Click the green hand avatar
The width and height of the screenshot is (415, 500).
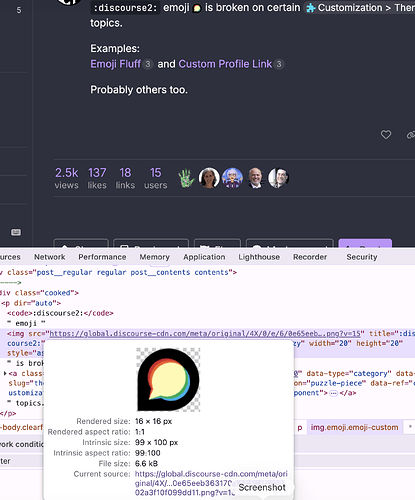186,178
